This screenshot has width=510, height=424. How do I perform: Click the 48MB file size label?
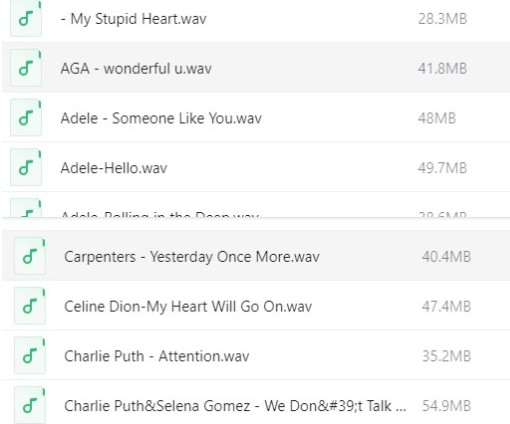point(437,118)
